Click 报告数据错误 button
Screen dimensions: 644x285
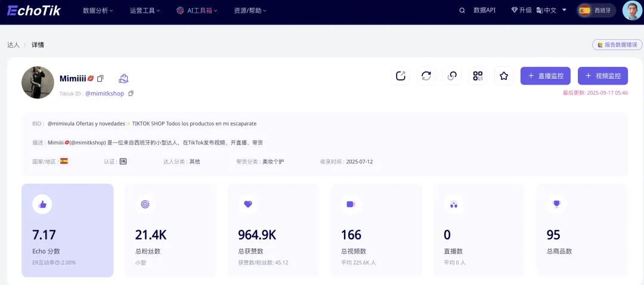[x=617, y=45]
